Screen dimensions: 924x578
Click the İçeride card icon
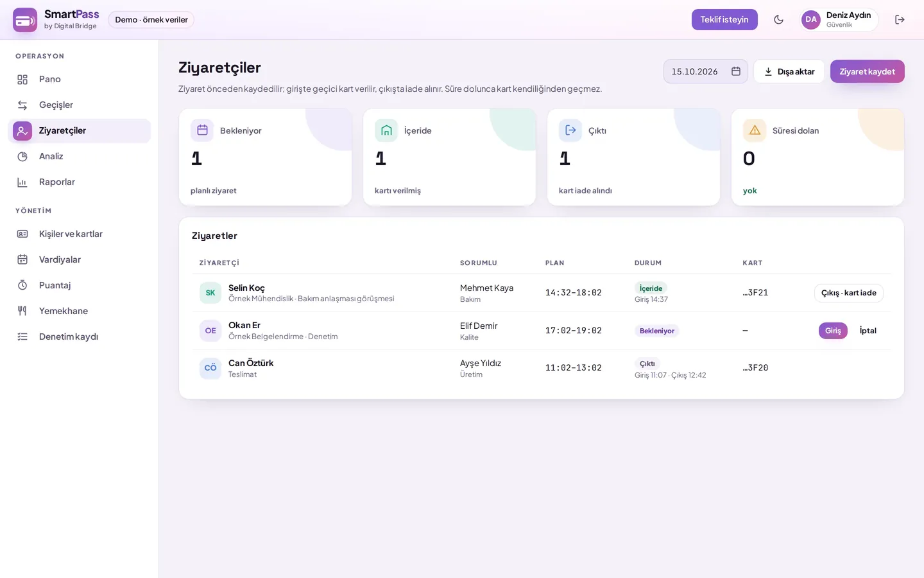pyautogui.click(x=386, y=130)
